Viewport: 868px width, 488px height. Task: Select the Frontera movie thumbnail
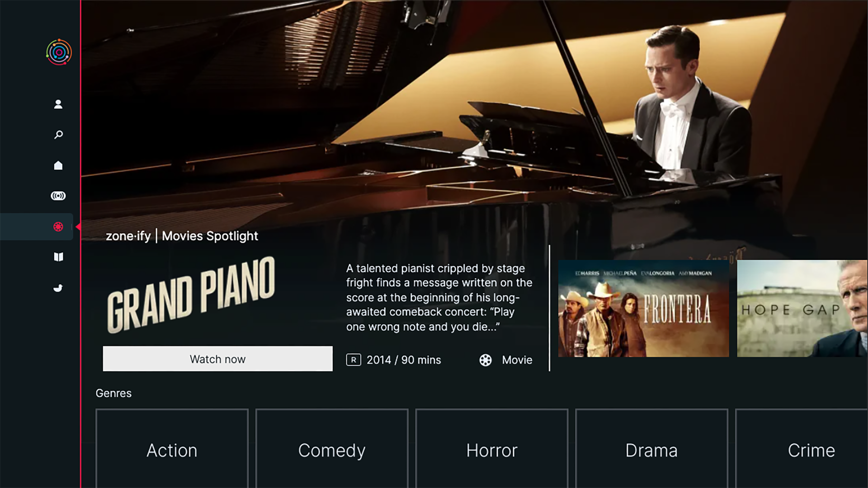click(643, 309)
